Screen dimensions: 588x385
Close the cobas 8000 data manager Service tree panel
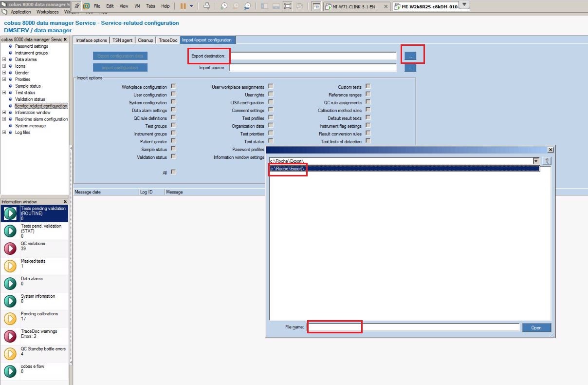pos(65,39)
